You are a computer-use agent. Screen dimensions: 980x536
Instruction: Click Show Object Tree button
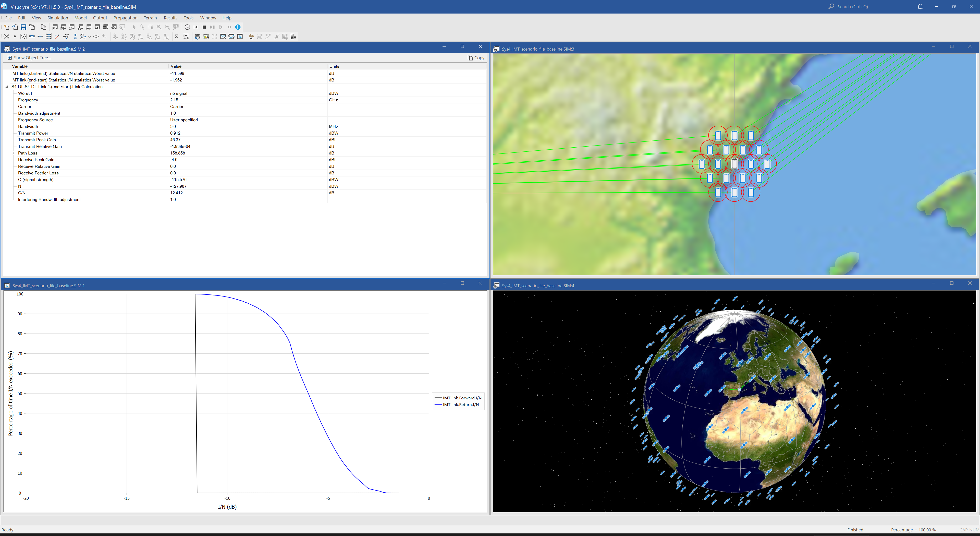29,58
